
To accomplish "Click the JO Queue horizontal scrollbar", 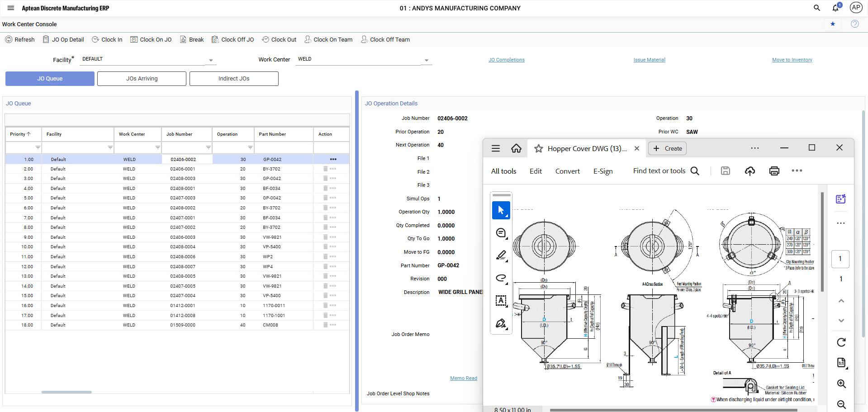I will click(66, 392).
